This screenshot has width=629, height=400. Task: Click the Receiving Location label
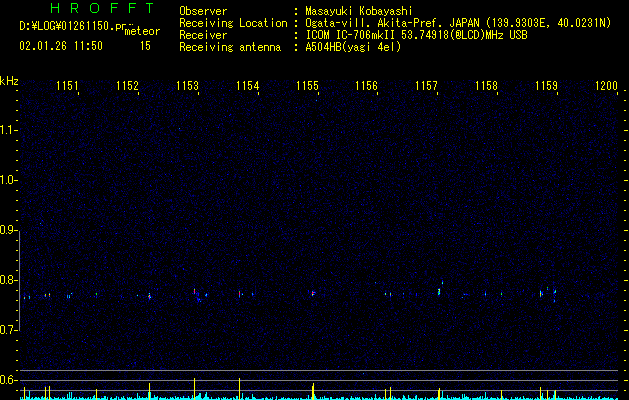[x=233, y=23]
